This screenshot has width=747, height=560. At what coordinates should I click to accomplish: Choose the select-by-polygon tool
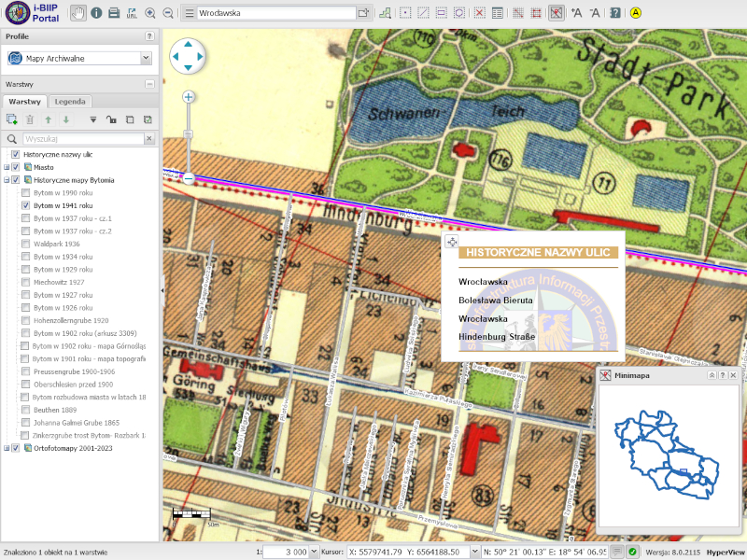pos(459,13)
